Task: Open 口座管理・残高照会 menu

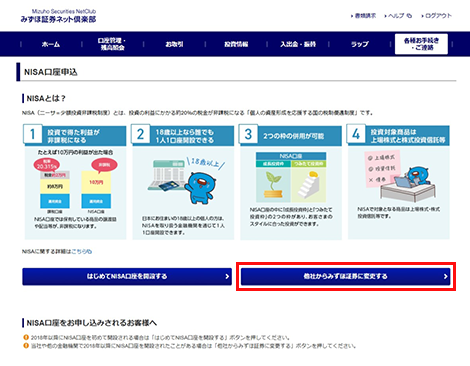Action: (112, 44)
